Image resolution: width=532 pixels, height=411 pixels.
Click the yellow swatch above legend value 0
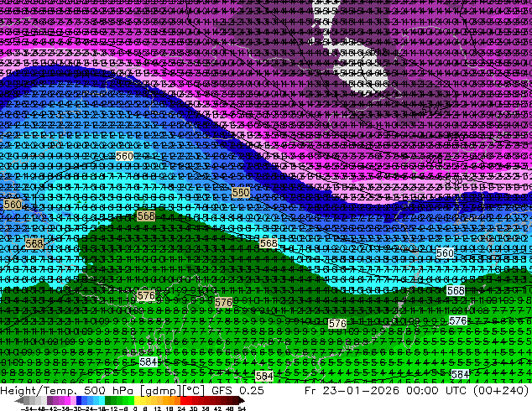[137, 400]
